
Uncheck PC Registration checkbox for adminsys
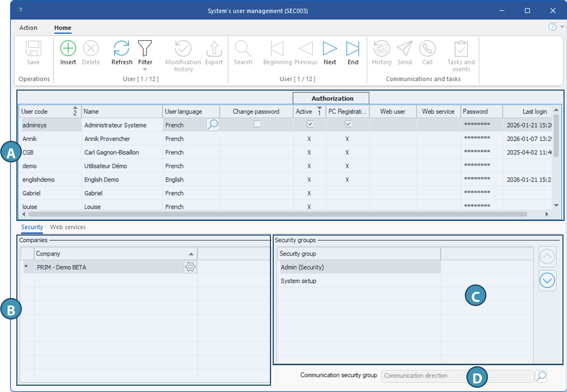click(x=348, y=124)
